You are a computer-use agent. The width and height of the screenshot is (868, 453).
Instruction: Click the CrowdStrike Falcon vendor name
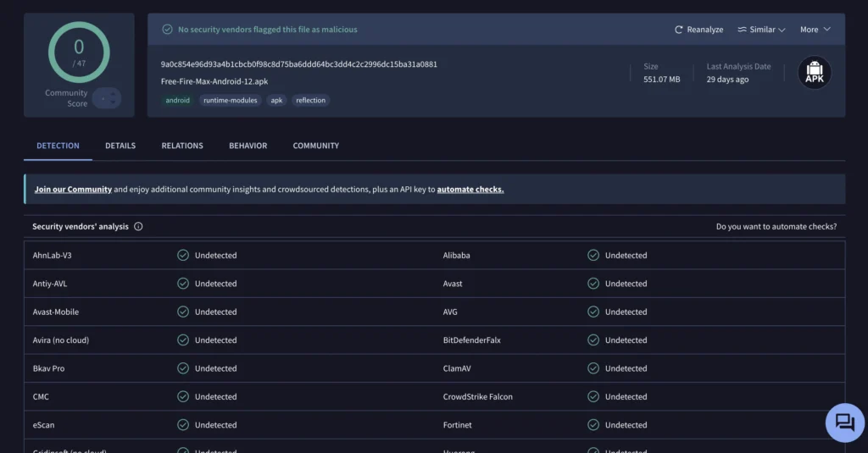(x=478, y=396)
